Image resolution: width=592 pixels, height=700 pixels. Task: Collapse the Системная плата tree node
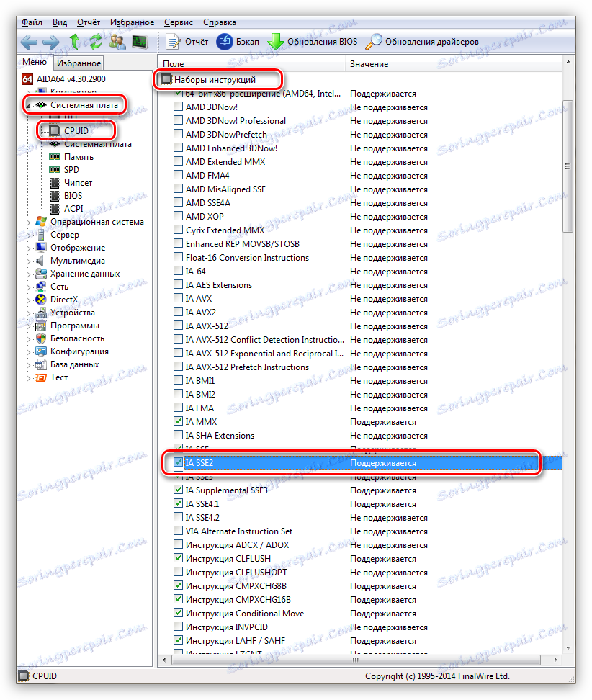pos(29,106)
